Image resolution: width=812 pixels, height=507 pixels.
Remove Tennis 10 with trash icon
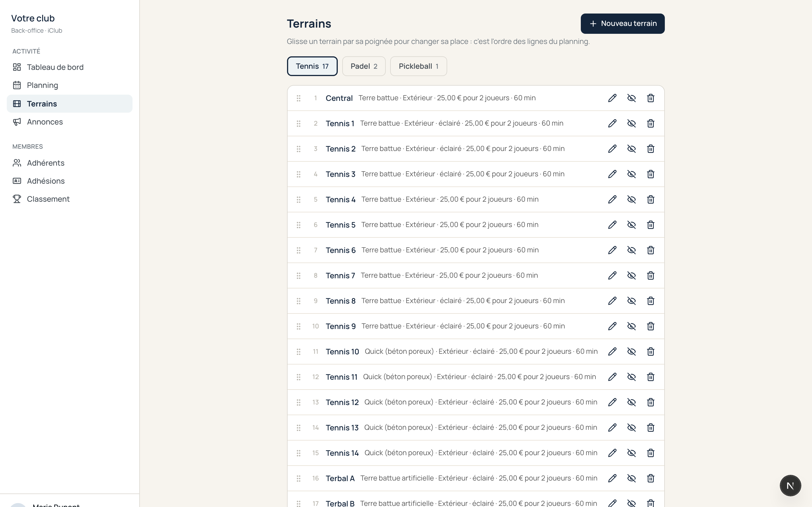coord(650,352)
